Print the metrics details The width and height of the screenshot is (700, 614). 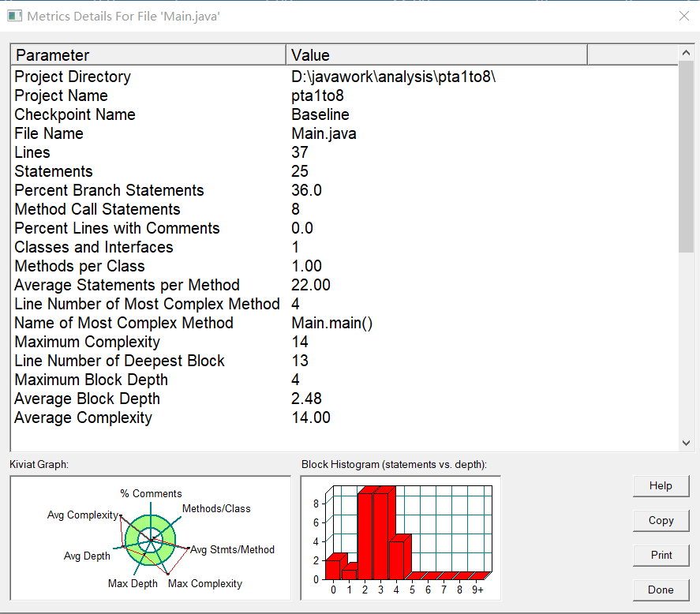point(661,555)
